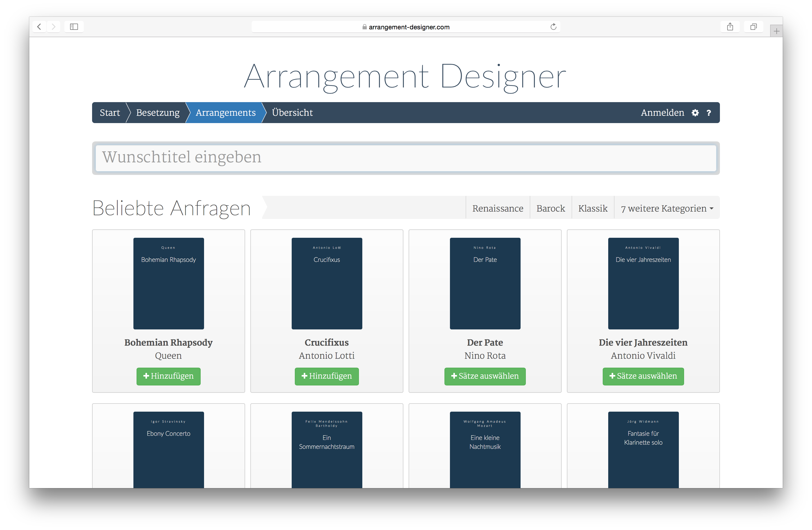Show all tabs overview icon
Image resolution: width=812 pixels, height=530 pixels.
coord(753,27)
